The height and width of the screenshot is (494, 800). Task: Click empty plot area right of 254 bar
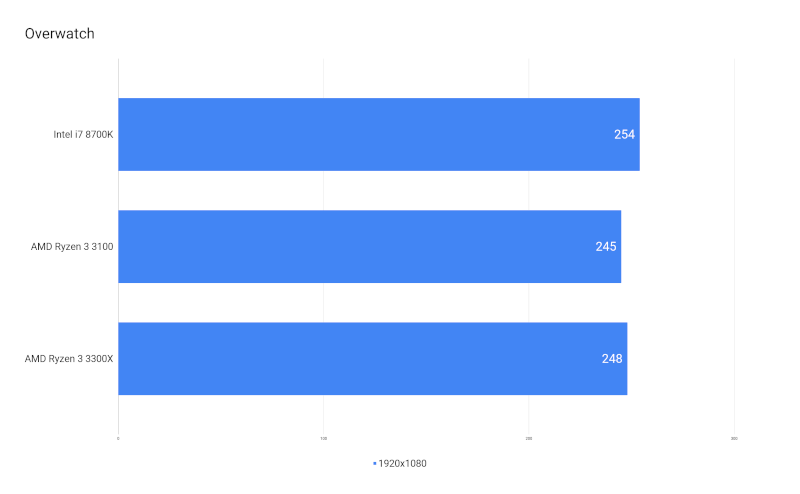(x=686, y=134)
